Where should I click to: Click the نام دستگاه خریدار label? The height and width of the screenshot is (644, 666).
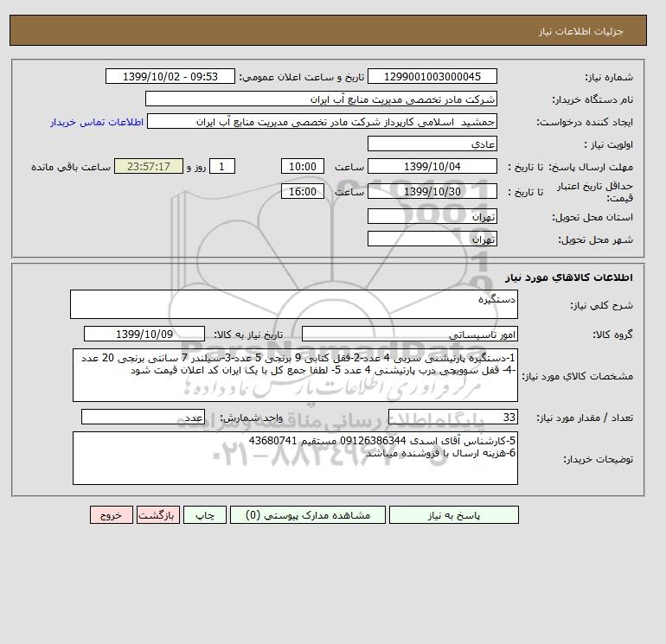point(592,99)
